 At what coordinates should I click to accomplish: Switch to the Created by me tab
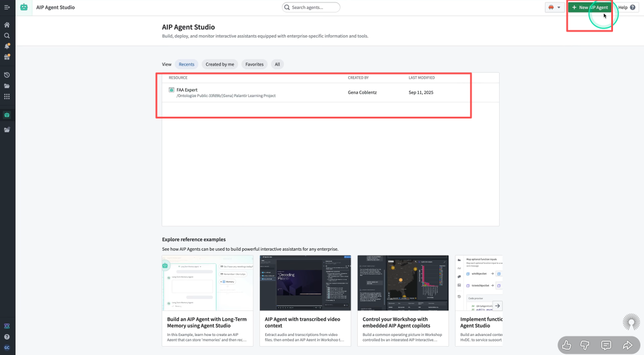click(x=219, y=64)
